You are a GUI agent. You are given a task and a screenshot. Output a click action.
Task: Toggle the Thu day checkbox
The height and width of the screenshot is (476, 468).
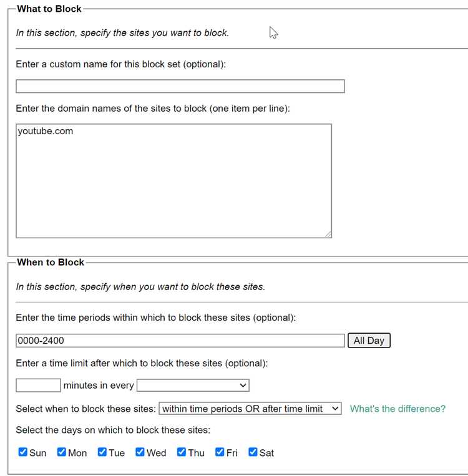(182, 452)
